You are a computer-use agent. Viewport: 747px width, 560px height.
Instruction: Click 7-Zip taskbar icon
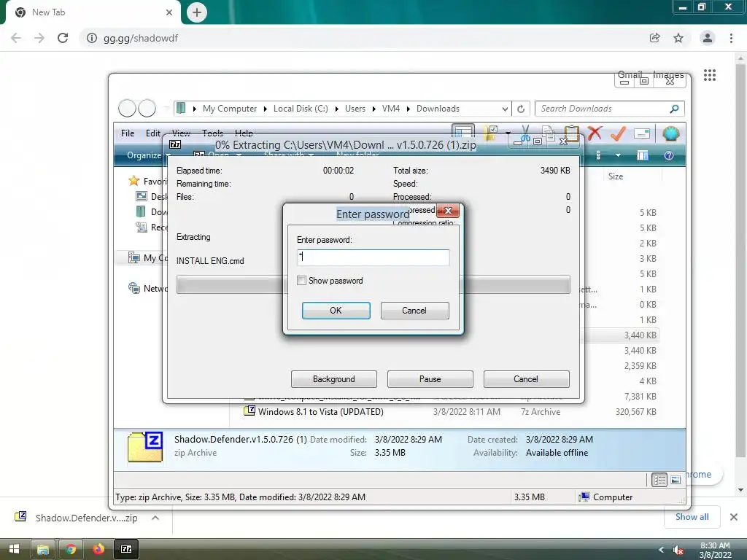(x=126, y=549)
